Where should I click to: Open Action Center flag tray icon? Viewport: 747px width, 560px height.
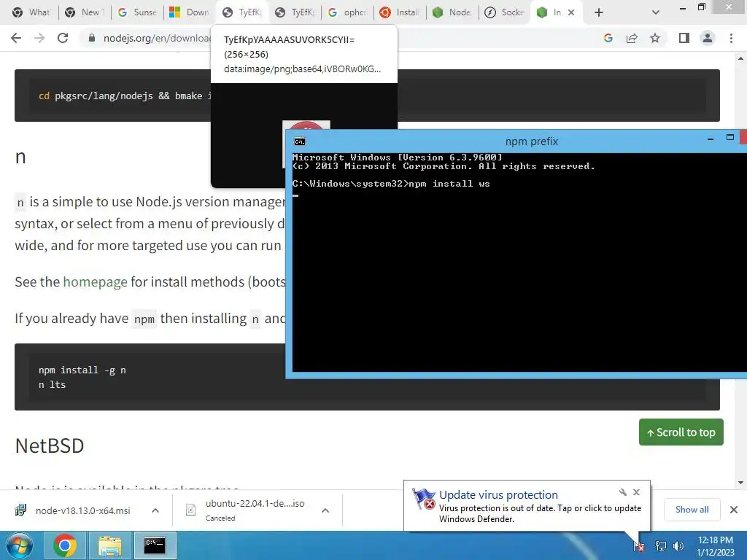click(x=639, y=546)
